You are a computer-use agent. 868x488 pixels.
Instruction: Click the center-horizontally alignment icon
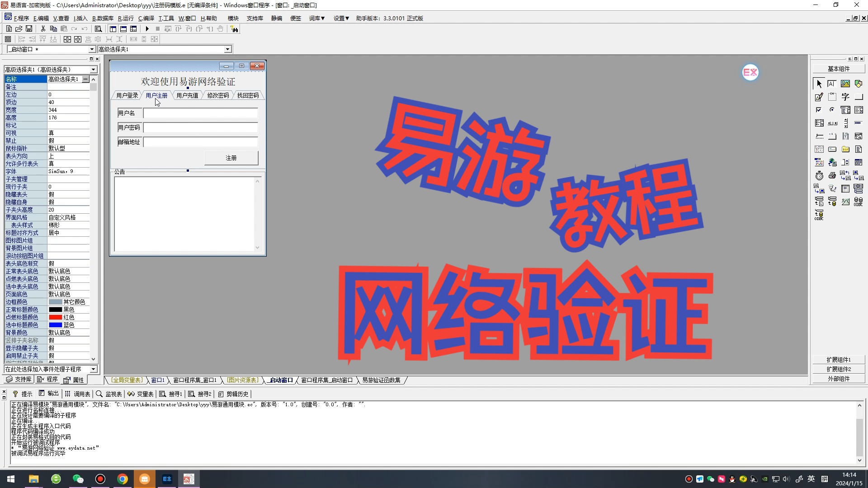pos(67,39)
